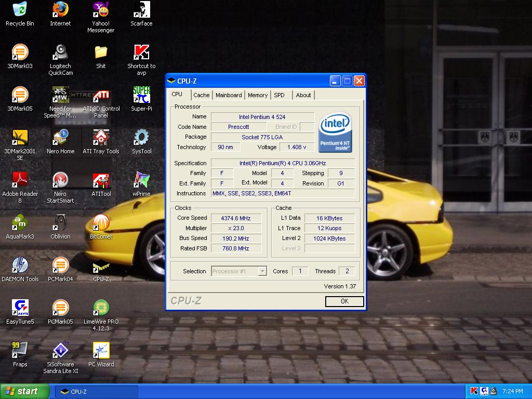532x399 pixels.
Task: Switch to the Cache tab
Action: 202,96
